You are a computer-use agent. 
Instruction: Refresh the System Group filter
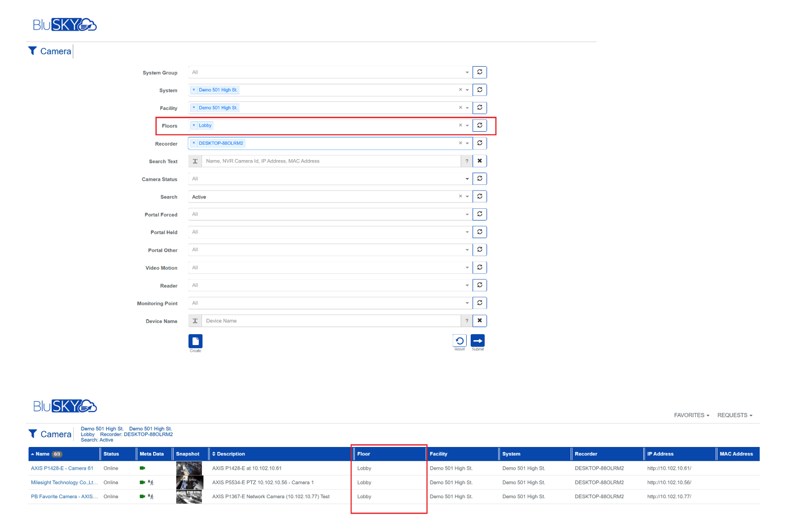pos(479,72)
